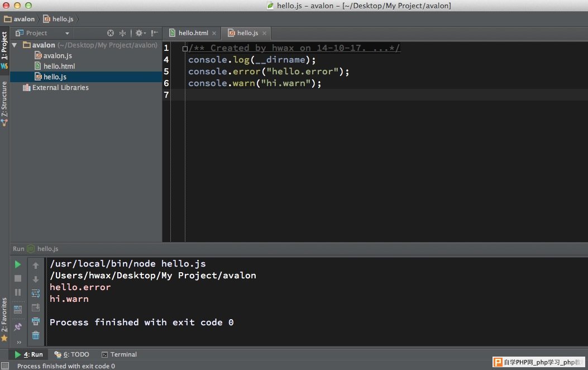Screen dimensions: 588x370
Task: Expand the folded comment on line 1
Action: click(185, 49)
